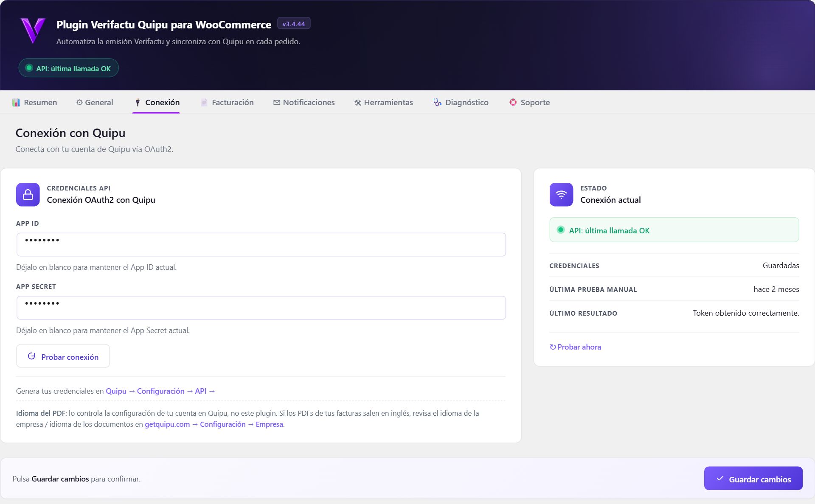The height and width of the screenshot is (504, 815).
Task: Click the 'Conexión con Quipu' heading
Action: 70,133
